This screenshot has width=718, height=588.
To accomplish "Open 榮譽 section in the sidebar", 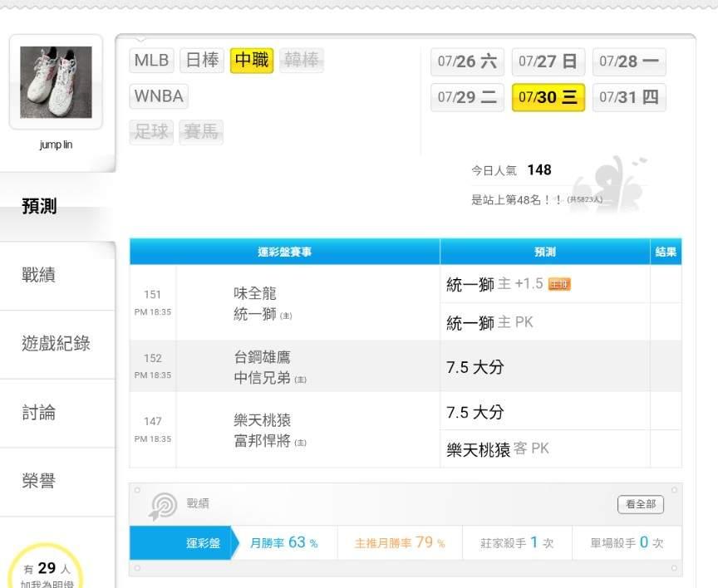I will click(39, 481).
